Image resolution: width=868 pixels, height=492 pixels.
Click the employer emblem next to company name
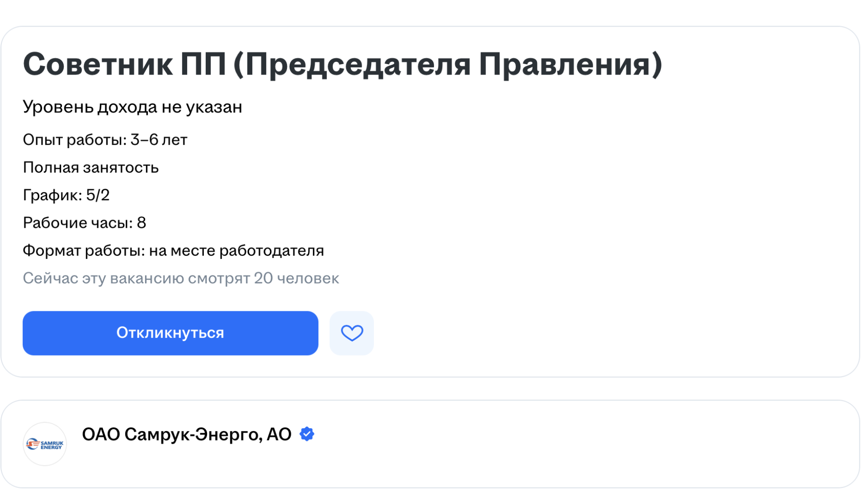point(45,444)
